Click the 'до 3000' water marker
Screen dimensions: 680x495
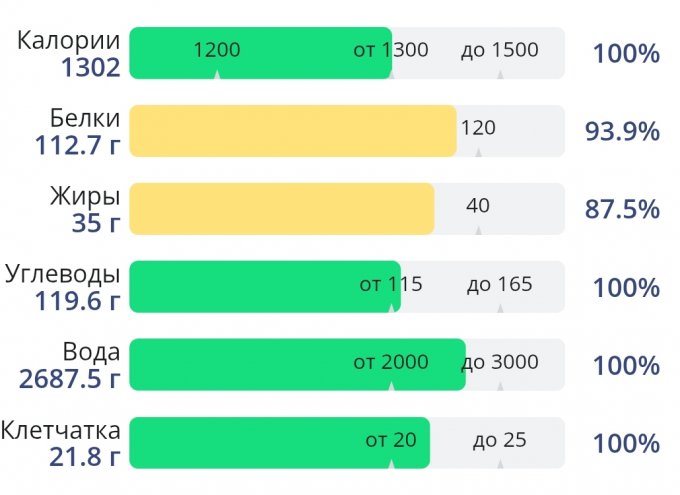(499, 362)
